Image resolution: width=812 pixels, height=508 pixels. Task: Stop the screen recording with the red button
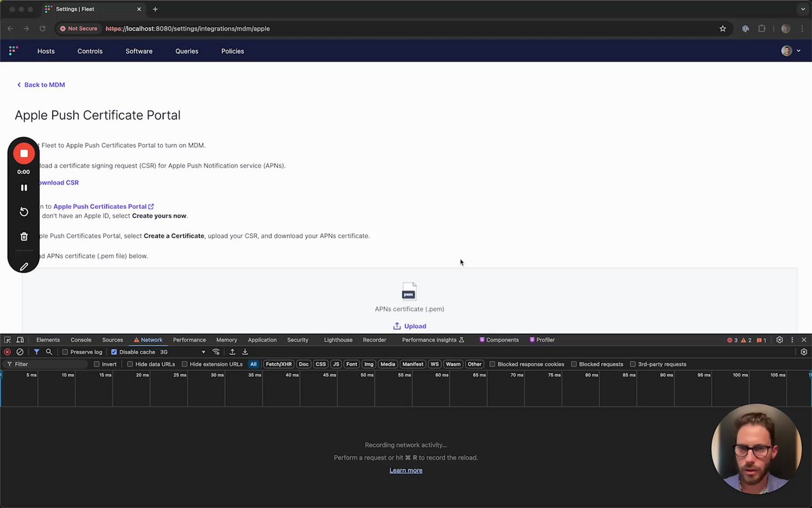[23, 153]
